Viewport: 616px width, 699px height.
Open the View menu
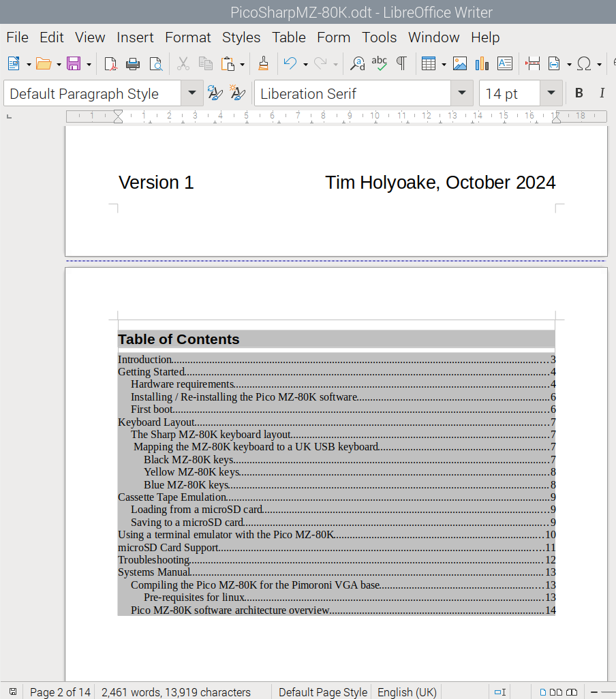(x=90, y=37)
